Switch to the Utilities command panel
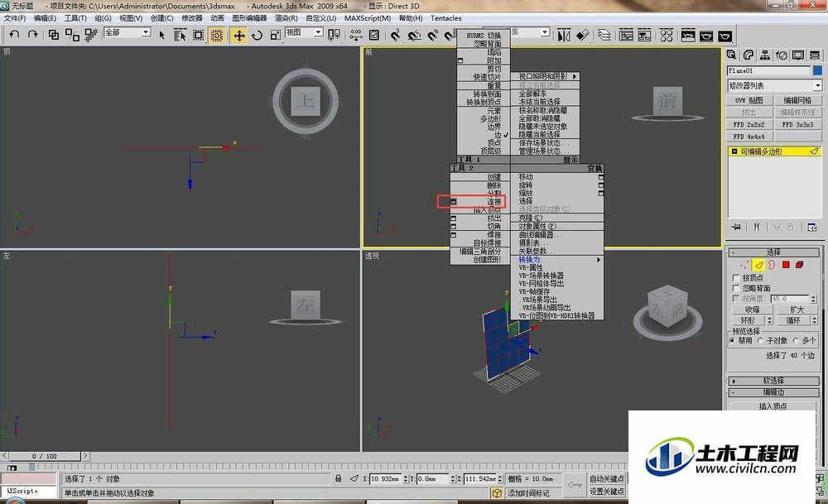This screenshot has height=504, width=828. pyautogui.click(x=814, y=55)
